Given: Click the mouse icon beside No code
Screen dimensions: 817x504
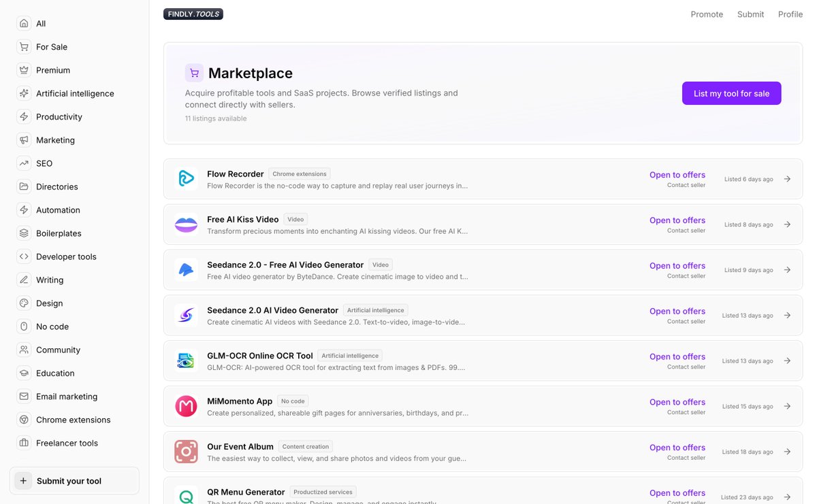Looking at the screenshot, I should 24,326.
